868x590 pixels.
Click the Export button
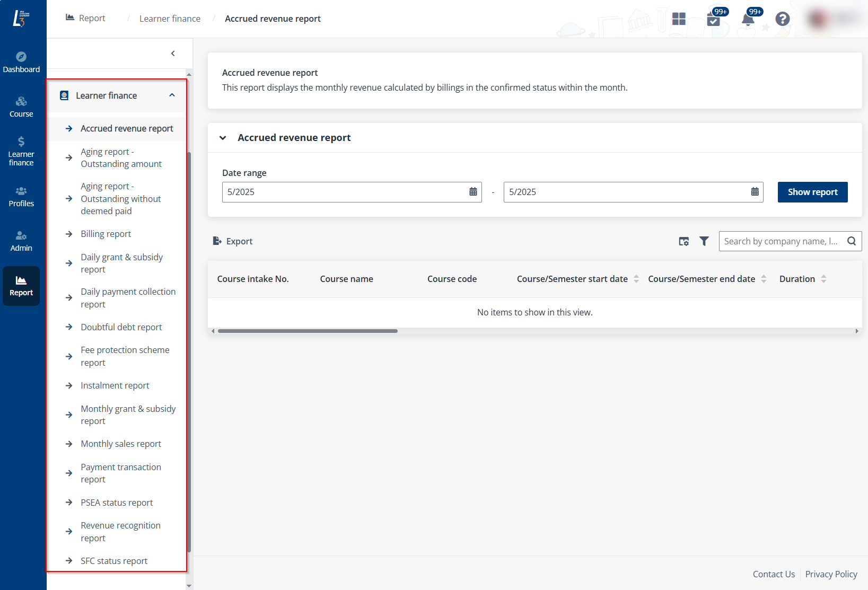[233, 241]
